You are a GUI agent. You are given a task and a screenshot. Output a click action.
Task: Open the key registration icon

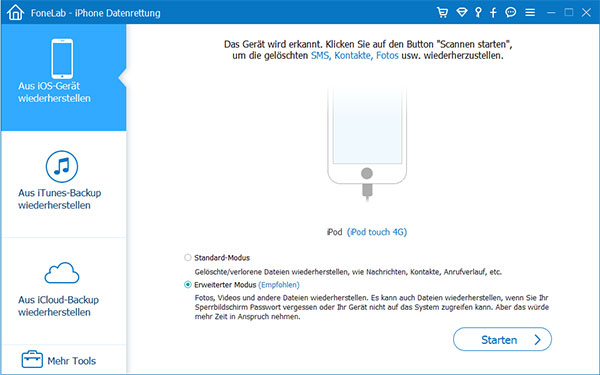(x=478, y=13)
